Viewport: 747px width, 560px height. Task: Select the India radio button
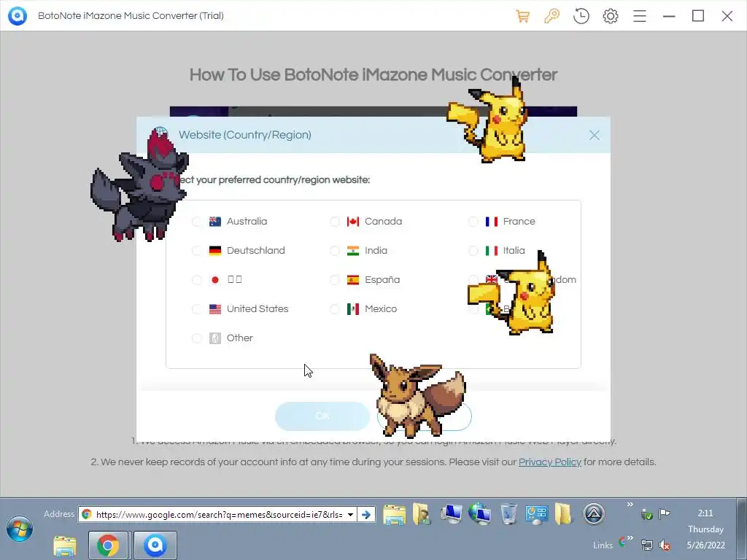pos(334,251)
